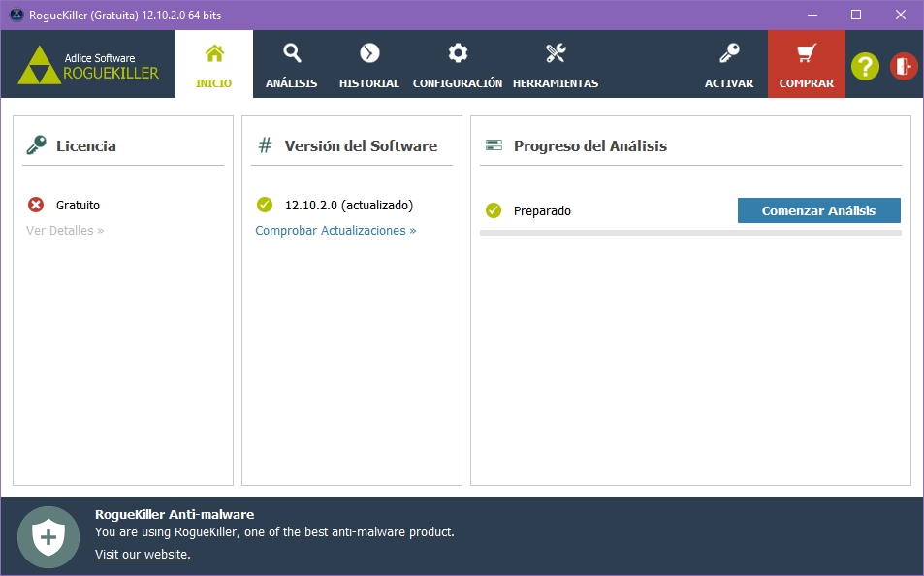Viewport: 924px width, 576px height.
Task: Open the Inicio home tab
Action: (x=214, y=64)
